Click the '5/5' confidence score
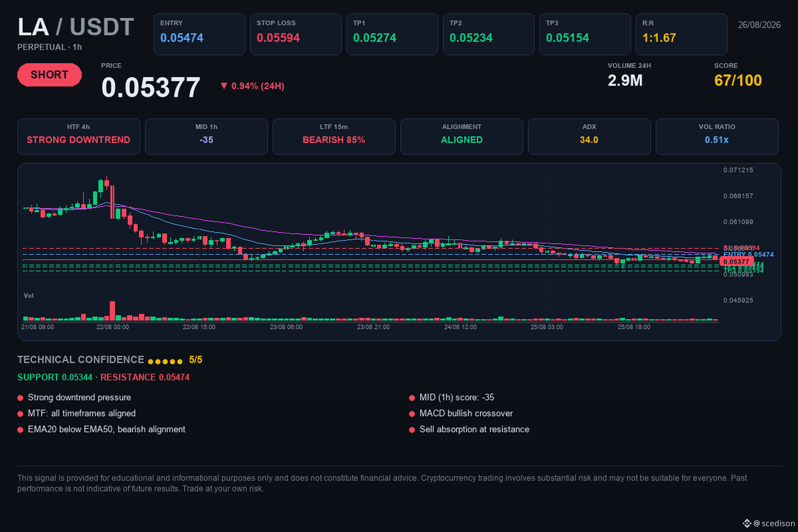This screenshot has height=532, width=798. click(x=196, y=360)
